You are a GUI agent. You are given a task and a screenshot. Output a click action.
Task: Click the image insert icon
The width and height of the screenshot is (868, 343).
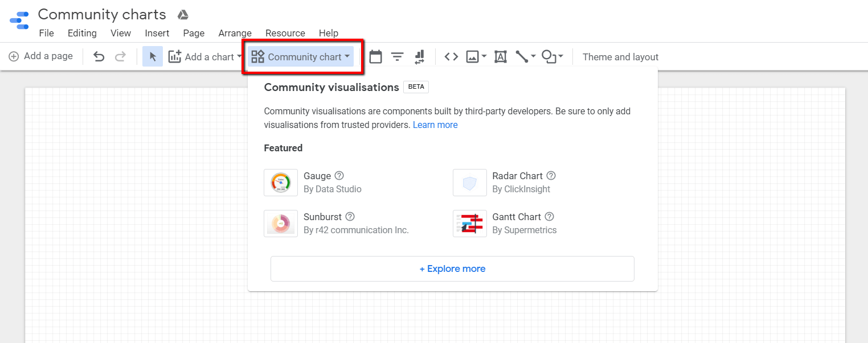click(x=472, y=56)
